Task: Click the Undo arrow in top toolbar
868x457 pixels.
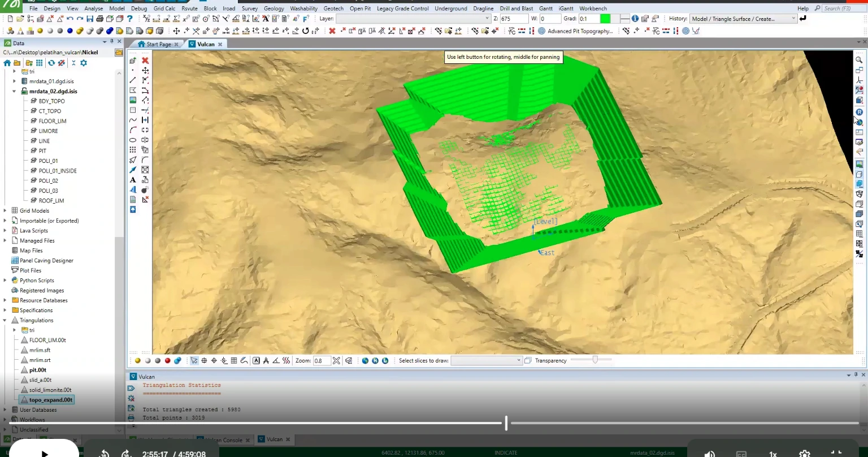Action: (70, 19)
